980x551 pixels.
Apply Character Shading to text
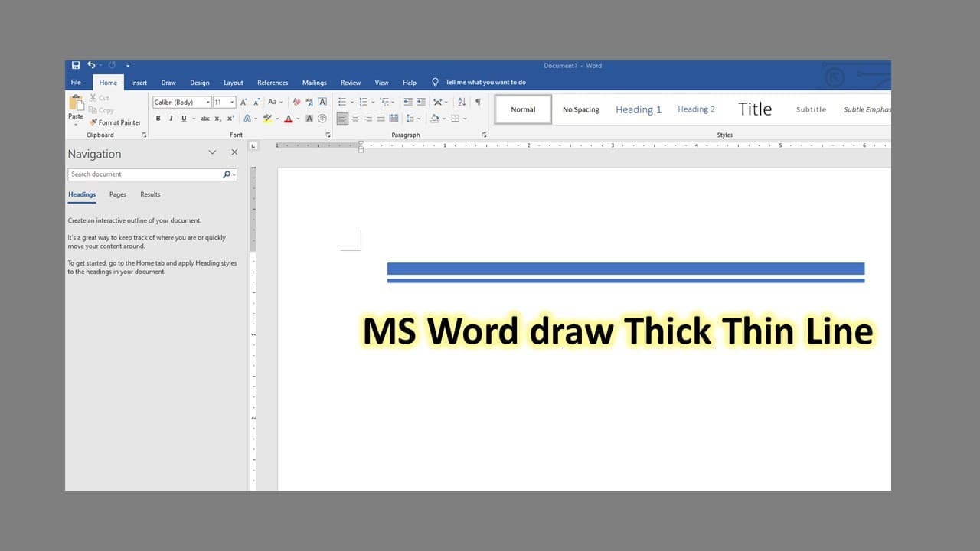(x=309, y=119)
